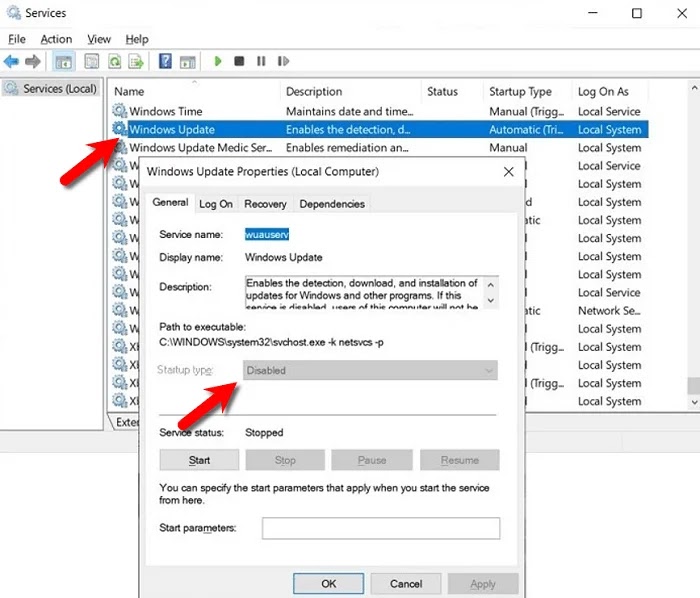Go back using the blue left arrow
The height and width of the screenshot is (598, 700).
coord(11,61)
